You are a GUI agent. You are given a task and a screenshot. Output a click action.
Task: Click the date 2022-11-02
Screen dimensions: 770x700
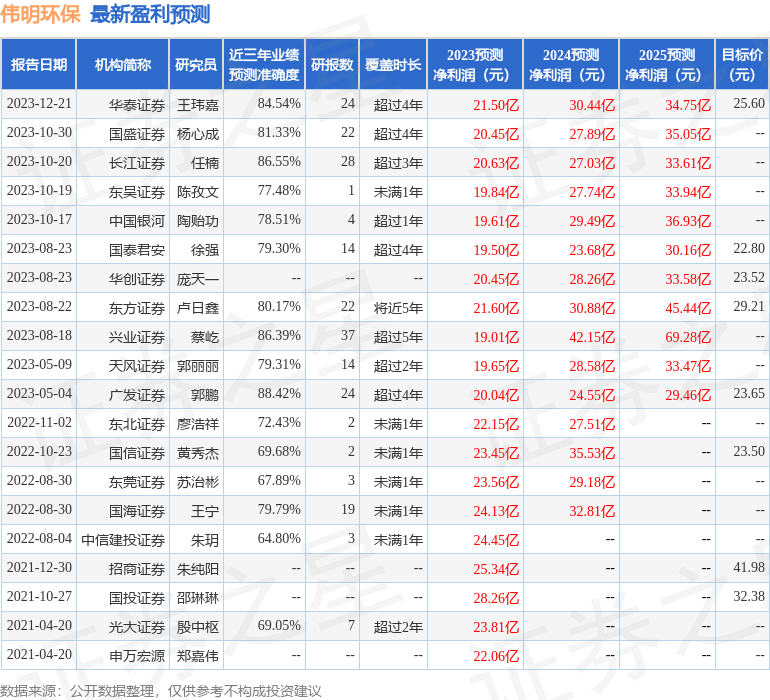[39, 422]
